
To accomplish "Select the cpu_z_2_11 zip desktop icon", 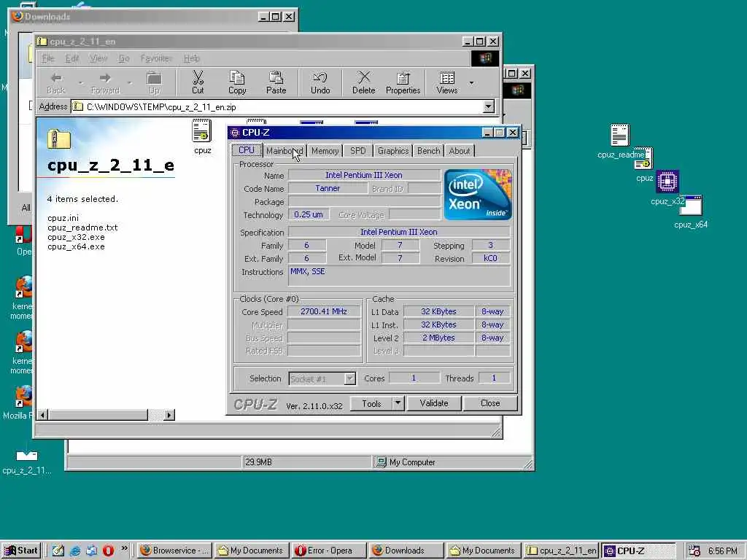I will coord(27,462).
